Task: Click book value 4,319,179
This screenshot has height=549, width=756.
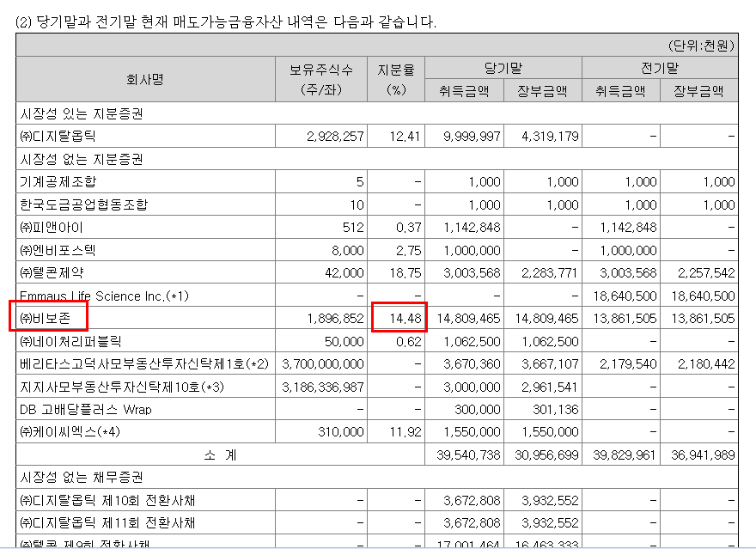Action: pos(550,137)
